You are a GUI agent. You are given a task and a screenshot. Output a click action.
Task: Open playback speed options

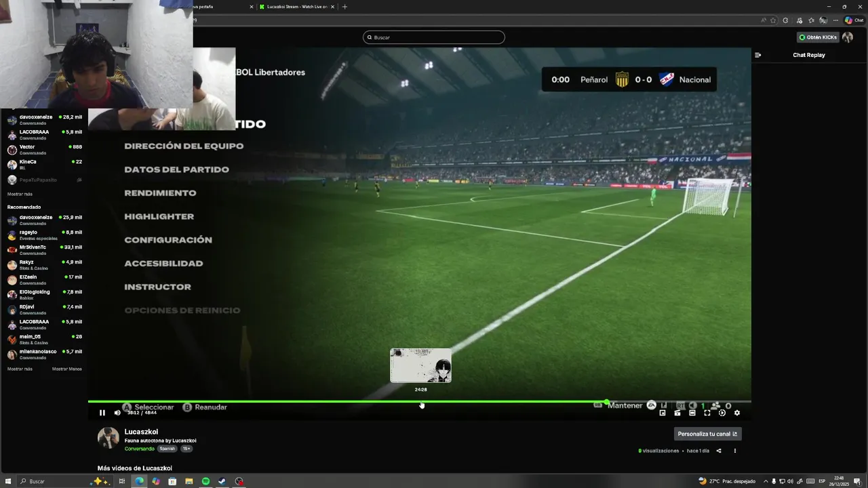722,413
